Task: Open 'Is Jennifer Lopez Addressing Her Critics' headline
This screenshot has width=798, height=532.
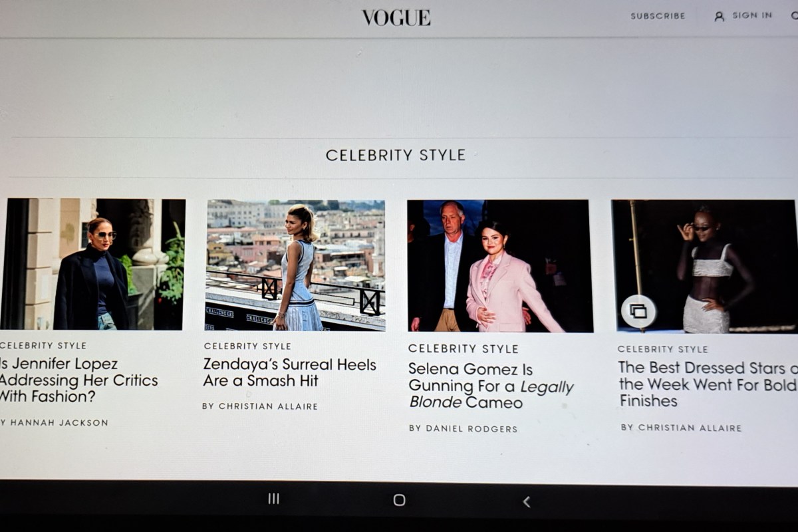Action: coord(79,380)
